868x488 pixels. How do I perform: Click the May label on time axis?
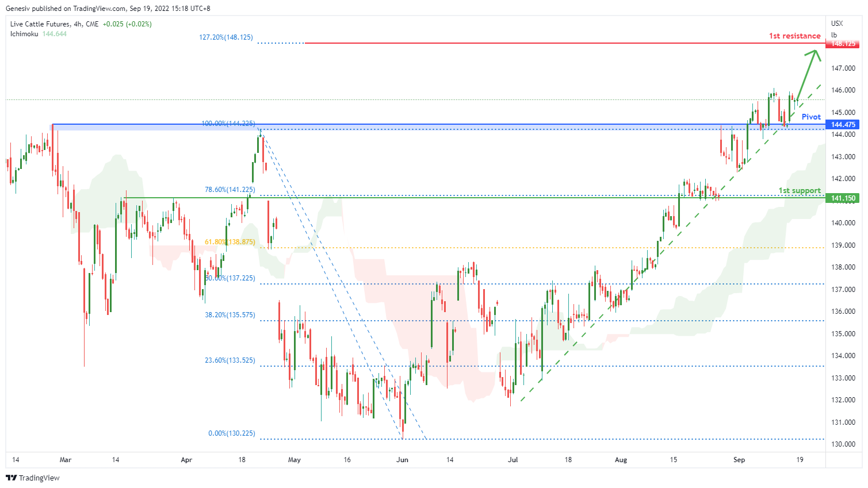coord(295,460)
